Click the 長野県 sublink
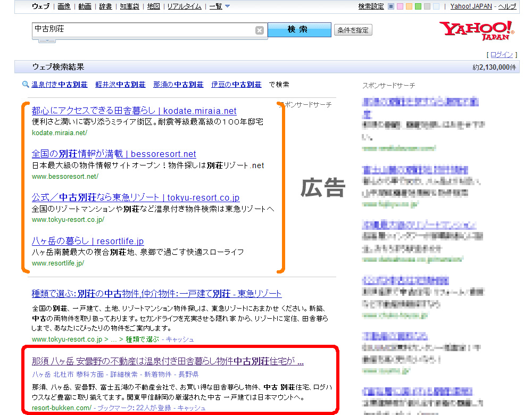The image size is (532, 415). point(188,374)
